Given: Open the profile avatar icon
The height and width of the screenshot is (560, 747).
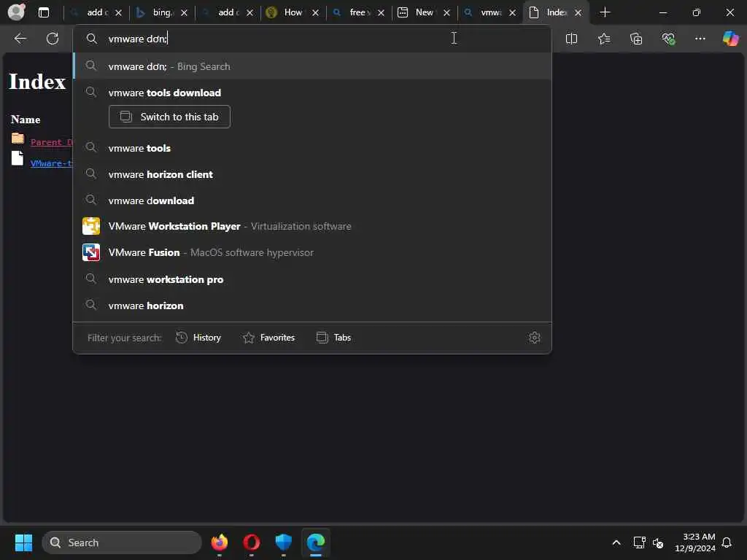Looking at the screenshot, I should [x=17, y=12].
